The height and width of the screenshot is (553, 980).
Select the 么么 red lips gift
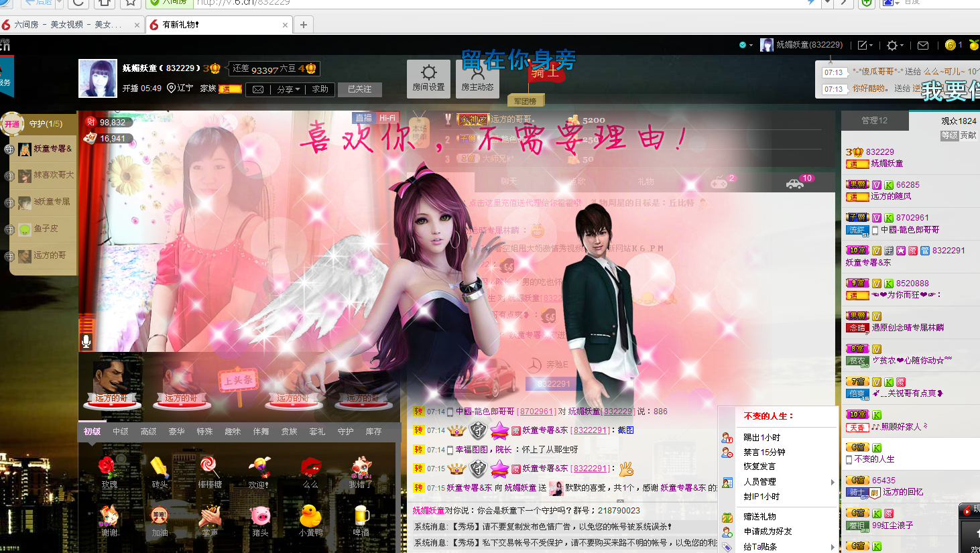[x=310, y=467]
